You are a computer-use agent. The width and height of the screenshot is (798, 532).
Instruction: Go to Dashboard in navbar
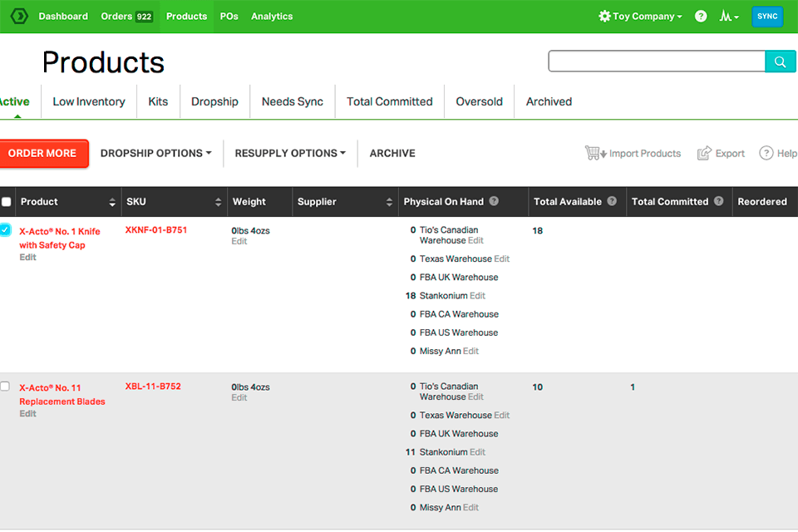coord(63,17)
